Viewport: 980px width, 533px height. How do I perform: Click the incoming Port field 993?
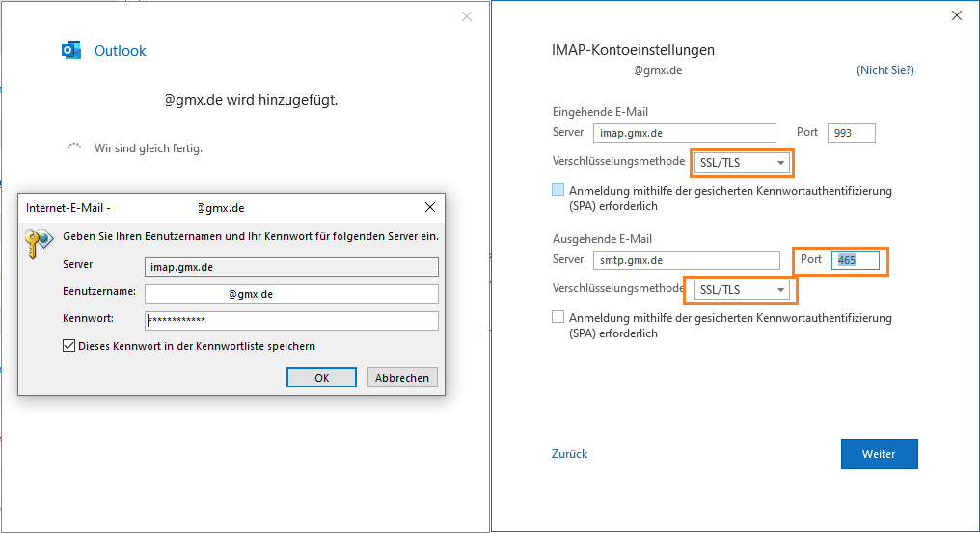pos(852,132)
